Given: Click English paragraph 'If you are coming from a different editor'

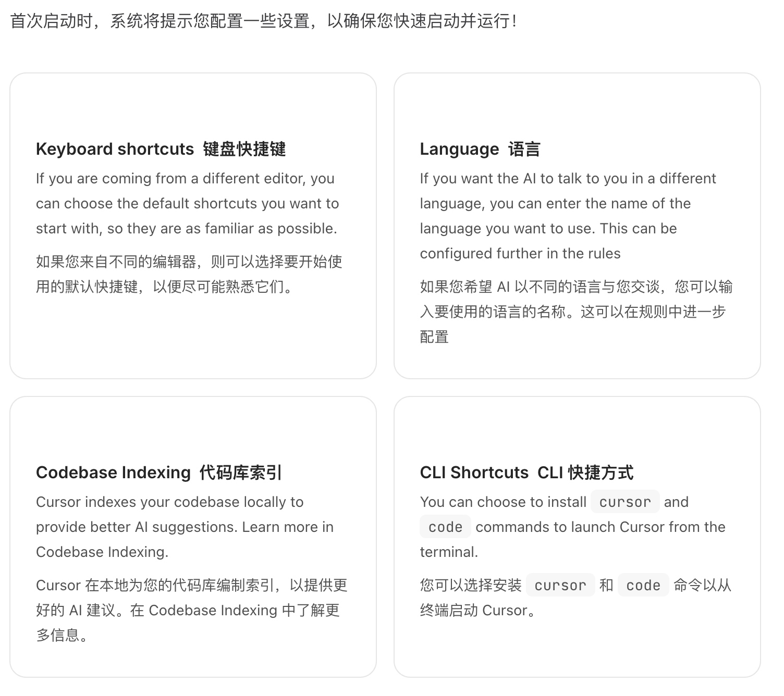Looking at the screenshot, I should tap(188, 203).
